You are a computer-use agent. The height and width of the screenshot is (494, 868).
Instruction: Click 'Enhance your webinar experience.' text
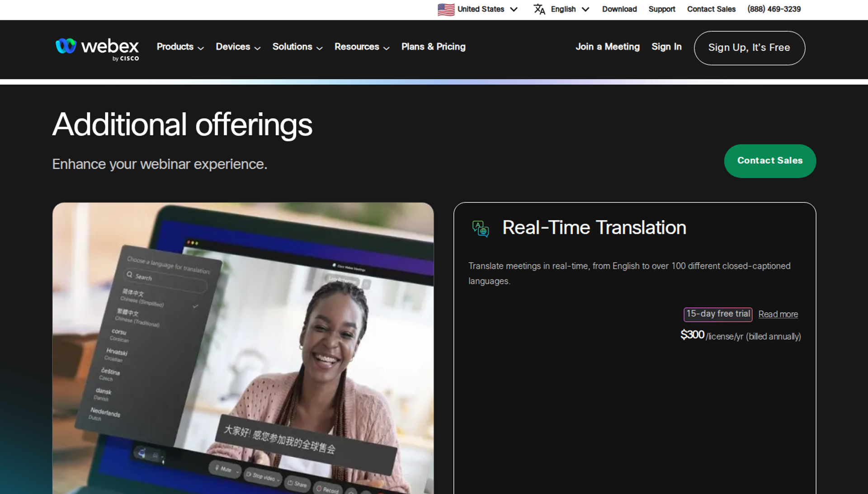(160, 164)
